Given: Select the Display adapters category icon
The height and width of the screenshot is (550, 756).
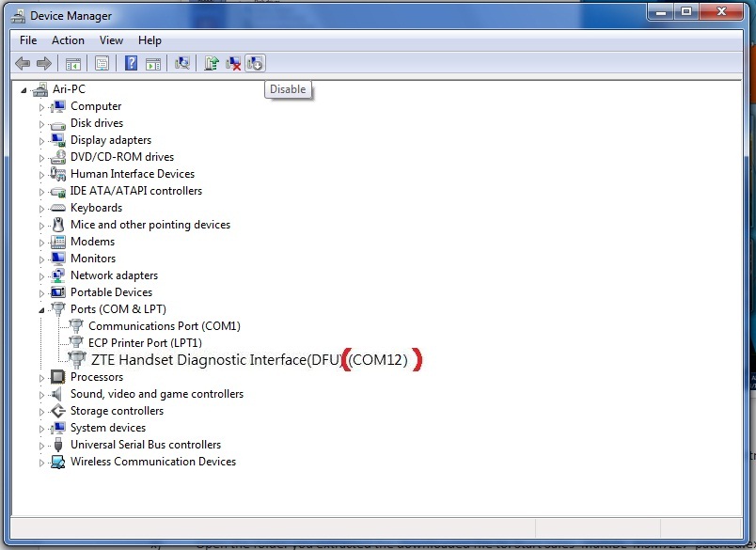Looking at the screenshot, I should coord(58,140).
